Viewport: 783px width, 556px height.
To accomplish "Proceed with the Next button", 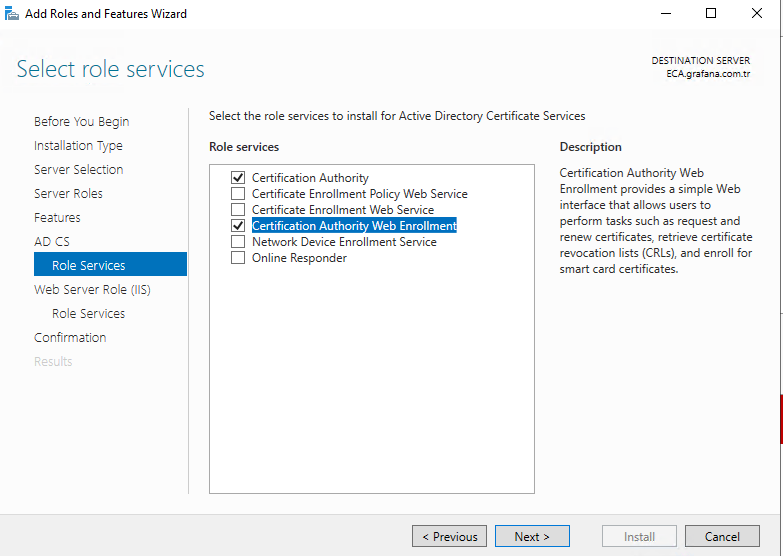I will point(532,536).
